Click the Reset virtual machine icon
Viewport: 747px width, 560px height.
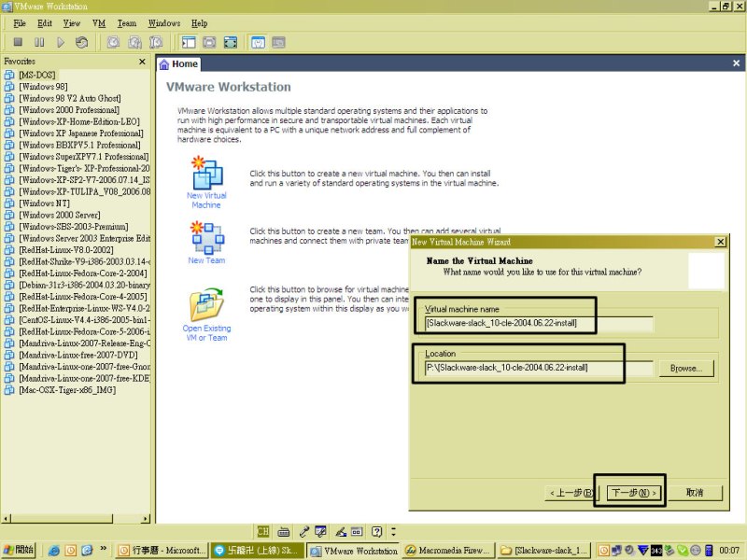81,42
